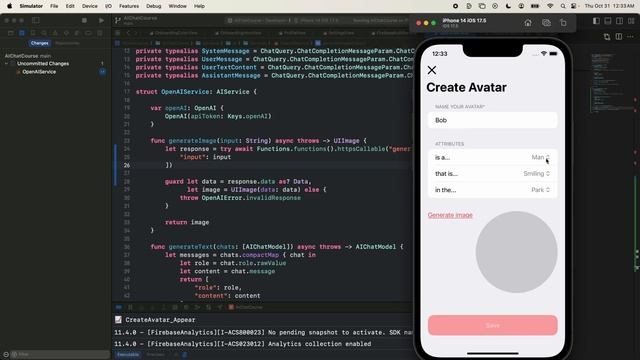Rotate the simulator device
Image resolution: width=640 pixels, height=360 pixels.
[563, 23]
